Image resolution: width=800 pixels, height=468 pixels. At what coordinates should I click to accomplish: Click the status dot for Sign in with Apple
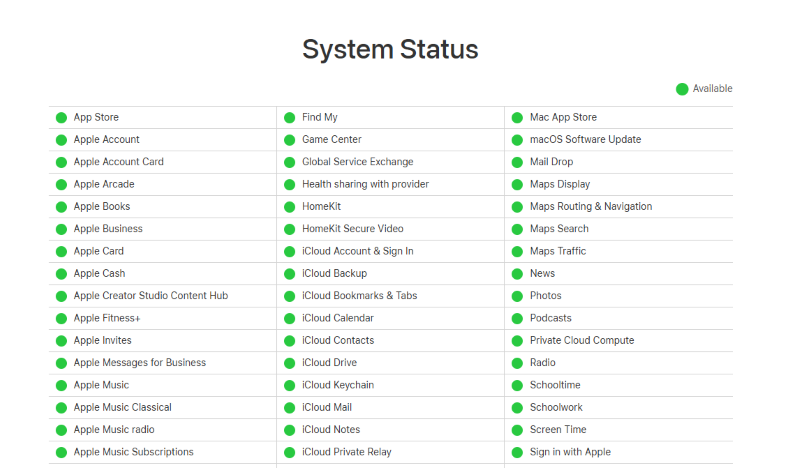(517, 452)
